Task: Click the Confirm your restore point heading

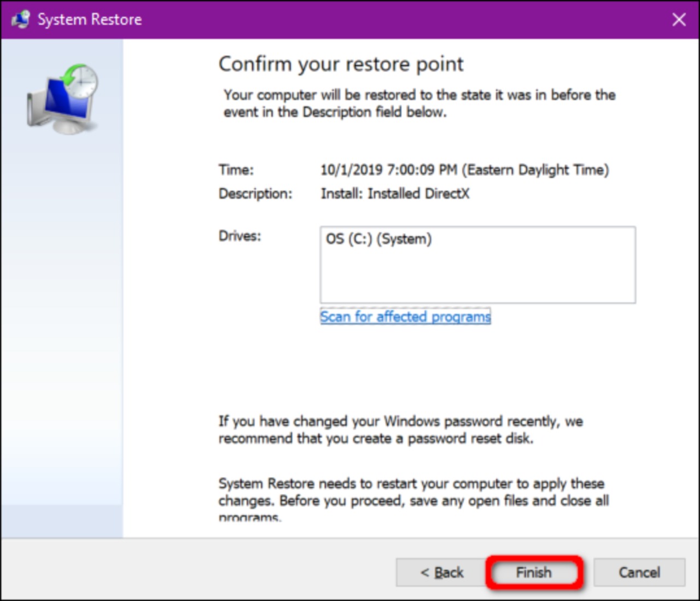Action: click(x=341, y=64)
